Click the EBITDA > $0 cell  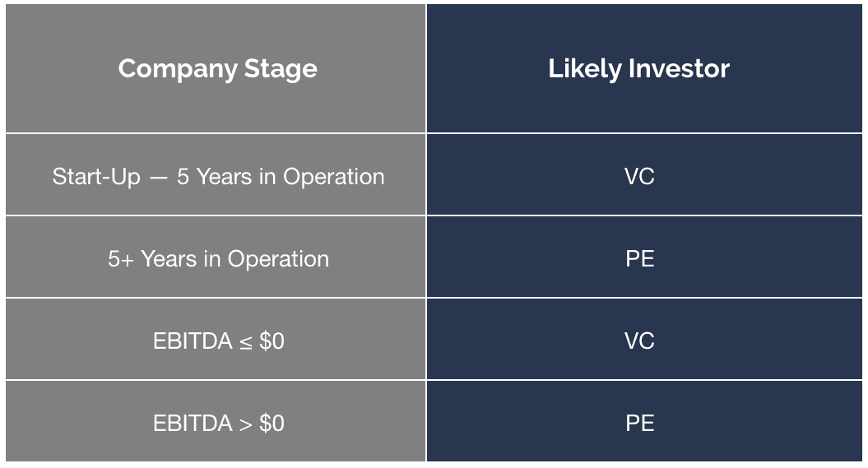tap(216, 421)
